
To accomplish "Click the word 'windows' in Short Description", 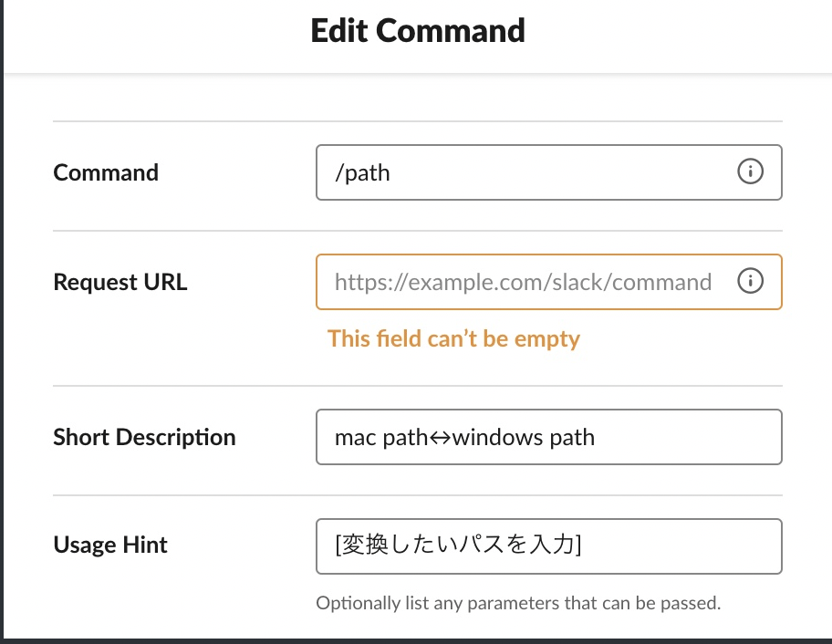I will click(498, 438).
